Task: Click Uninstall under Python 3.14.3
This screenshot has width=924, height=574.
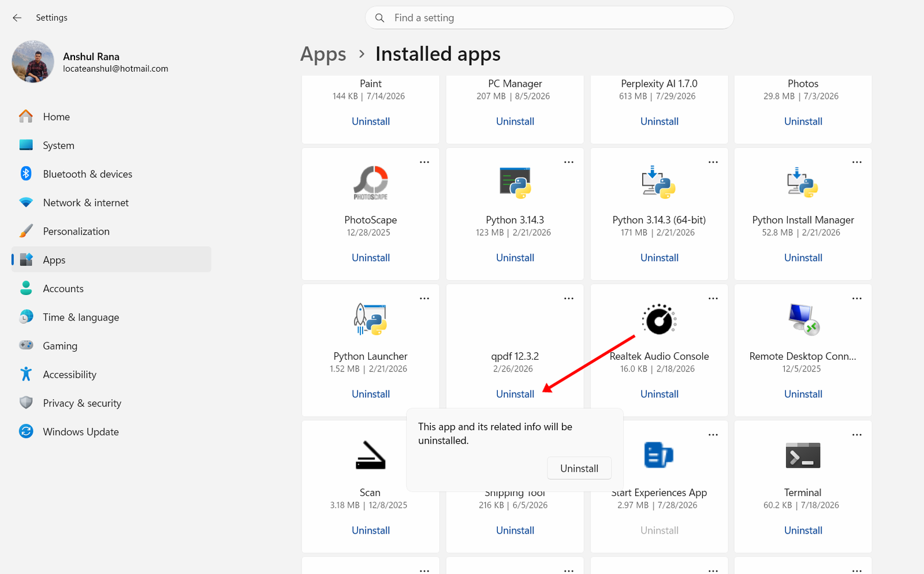Action: pos(515,258)
